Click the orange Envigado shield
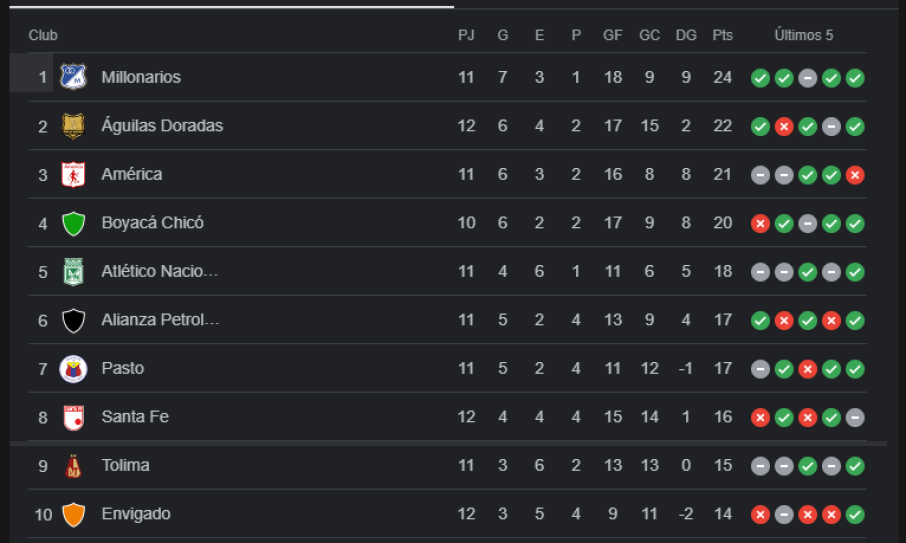 click(73, 514)
